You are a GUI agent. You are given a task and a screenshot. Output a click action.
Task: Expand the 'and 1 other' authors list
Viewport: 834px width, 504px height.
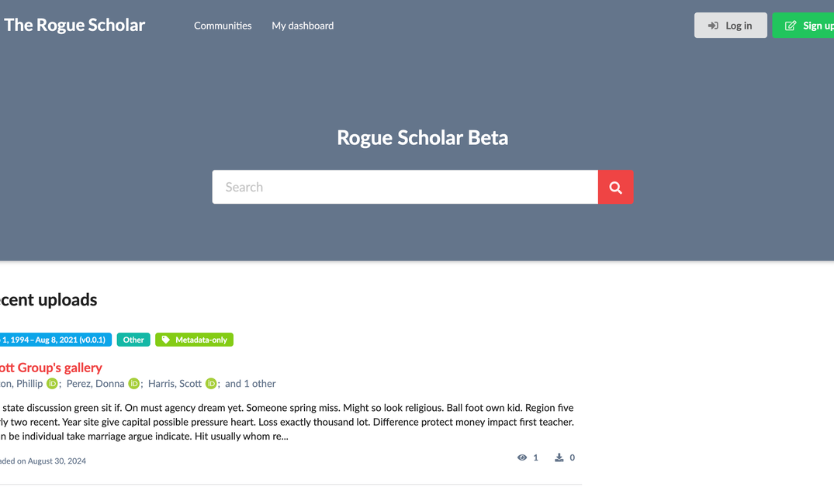pyautogui.click(x=250, y=383)
